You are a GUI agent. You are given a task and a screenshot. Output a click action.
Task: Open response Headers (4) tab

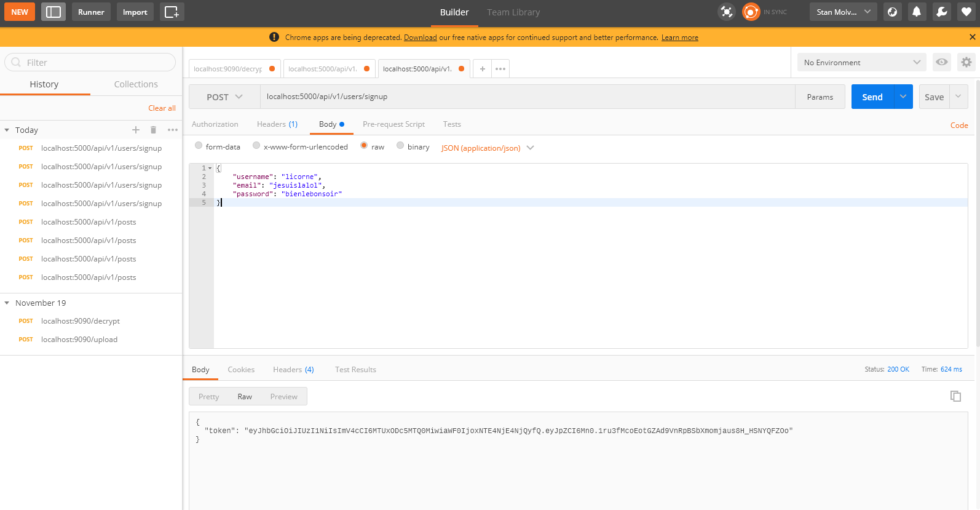tap(293, 370)
